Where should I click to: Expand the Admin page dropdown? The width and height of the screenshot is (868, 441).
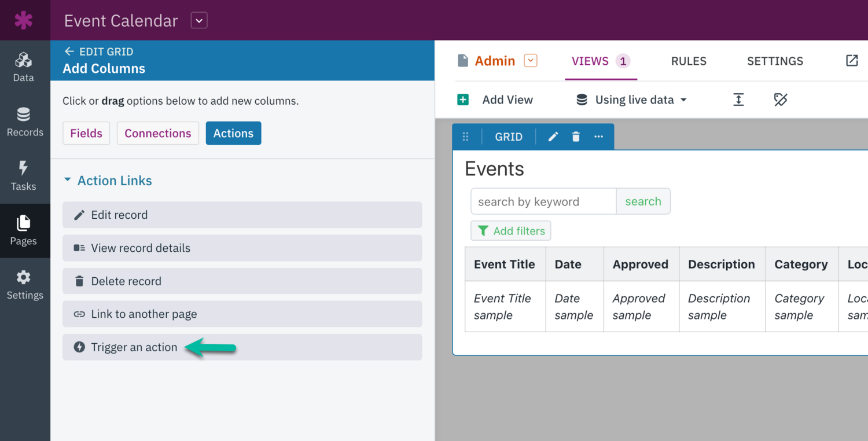coord(531,60)
